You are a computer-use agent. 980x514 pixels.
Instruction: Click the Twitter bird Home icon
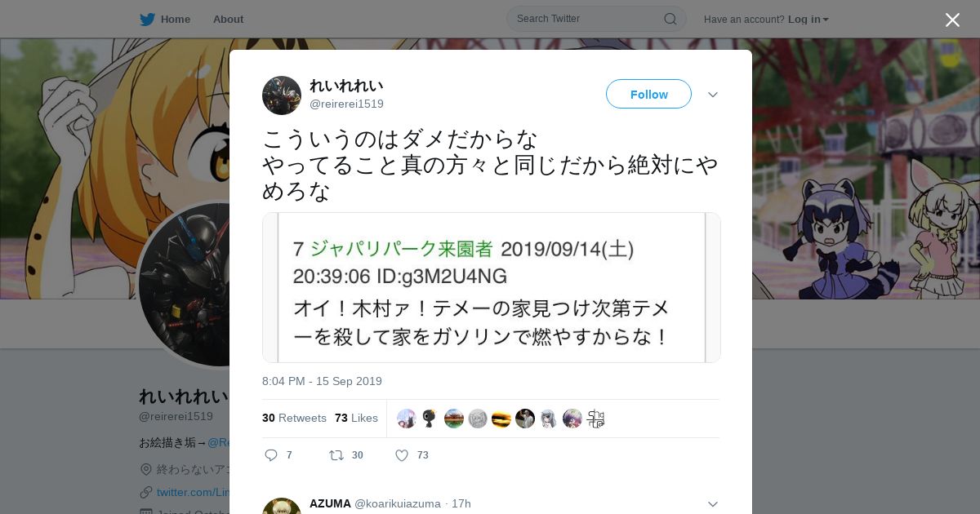coord(147,19)
